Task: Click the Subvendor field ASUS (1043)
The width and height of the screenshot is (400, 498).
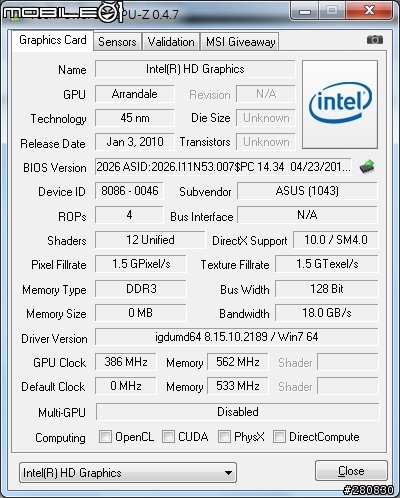Action: 307,191
